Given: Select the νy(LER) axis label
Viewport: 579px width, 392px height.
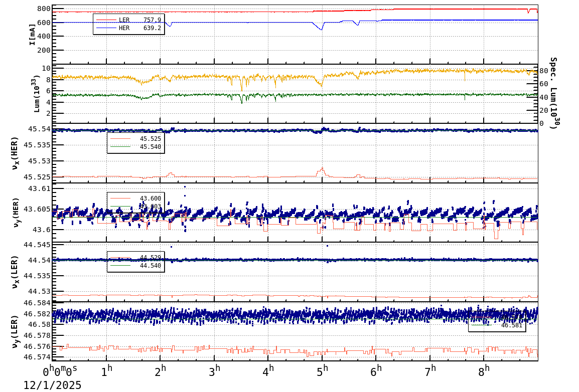Looking at the screenshot, I should tap(15, 331).
